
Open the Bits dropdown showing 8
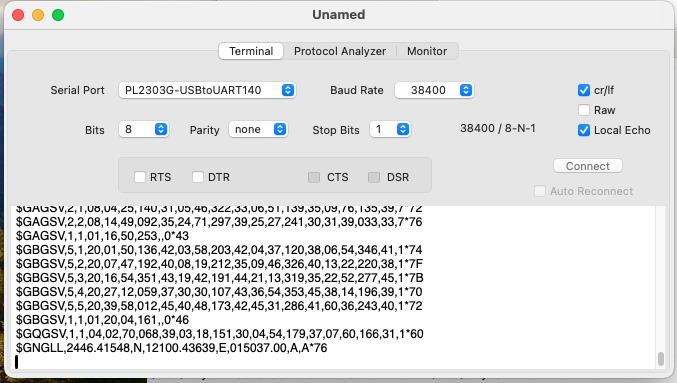144,130
